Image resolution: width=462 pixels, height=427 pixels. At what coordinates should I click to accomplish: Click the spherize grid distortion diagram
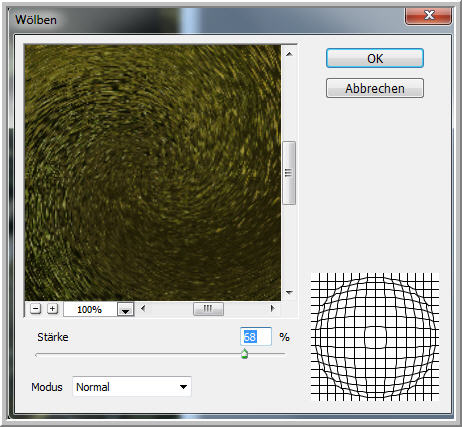[375, 337]
